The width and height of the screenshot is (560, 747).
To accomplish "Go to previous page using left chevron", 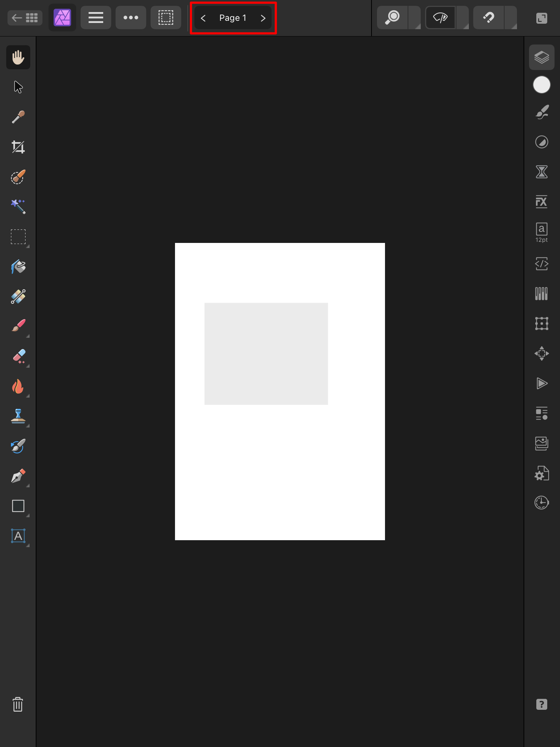I will tap(203, 18).
